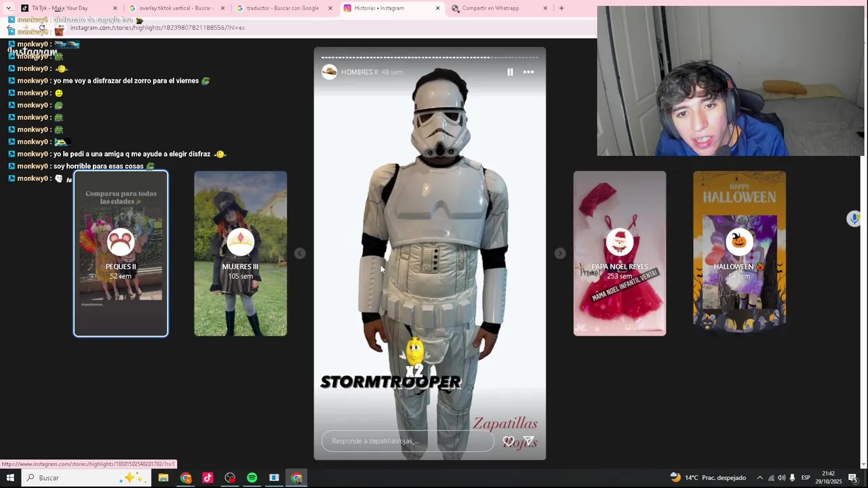Close the Compartir en Whatsapp tab

pyautogui.click(x=545, y=8)
